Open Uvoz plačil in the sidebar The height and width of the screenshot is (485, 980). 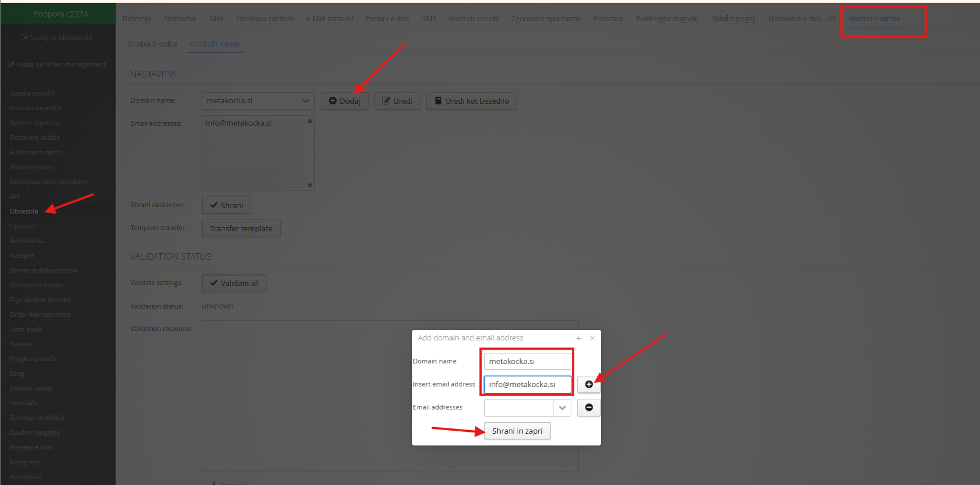coord(26,329)
